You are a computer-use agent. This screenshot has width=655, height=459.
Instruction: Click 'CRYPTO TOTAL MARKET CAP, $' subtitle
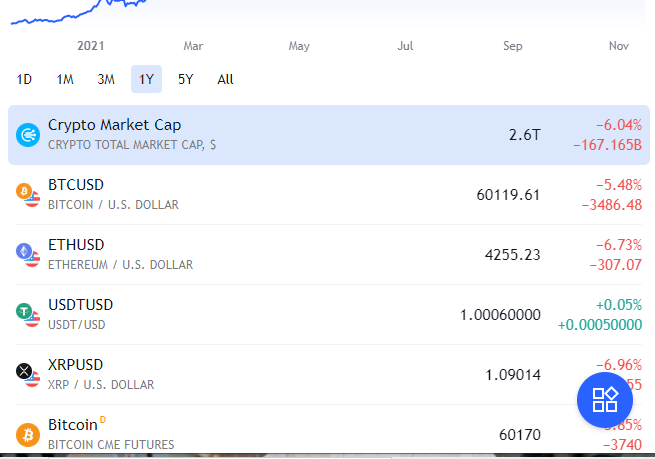[132, 145]
